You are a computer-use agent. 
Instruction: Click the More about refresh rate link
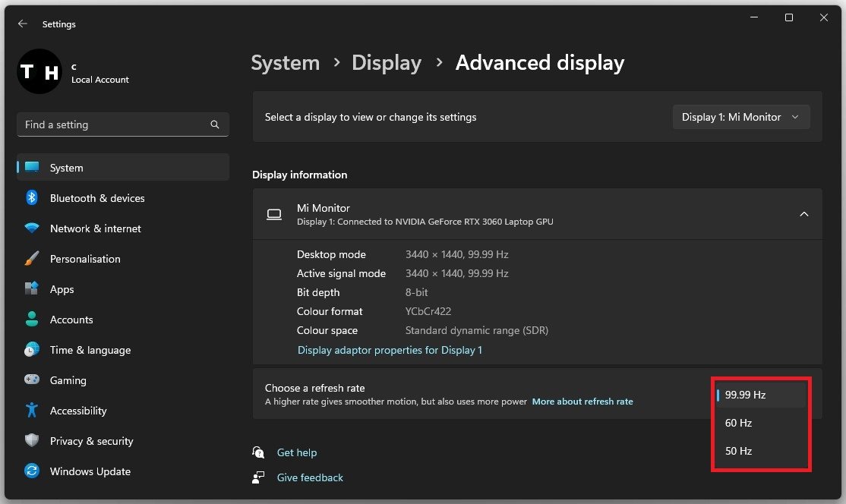582,402
